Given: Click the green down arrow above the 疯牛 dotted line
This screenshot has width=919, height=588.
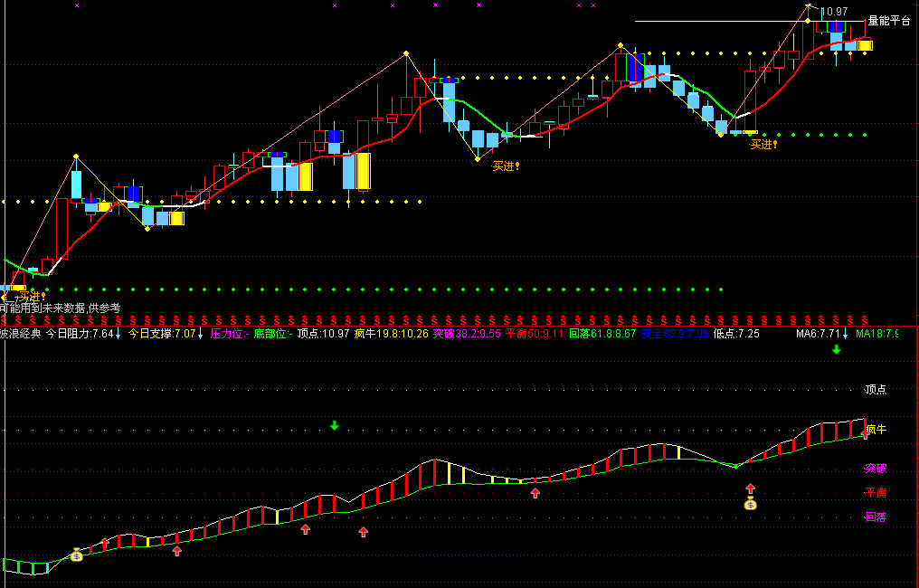Looking at the screenshot, I should (334, 425).
